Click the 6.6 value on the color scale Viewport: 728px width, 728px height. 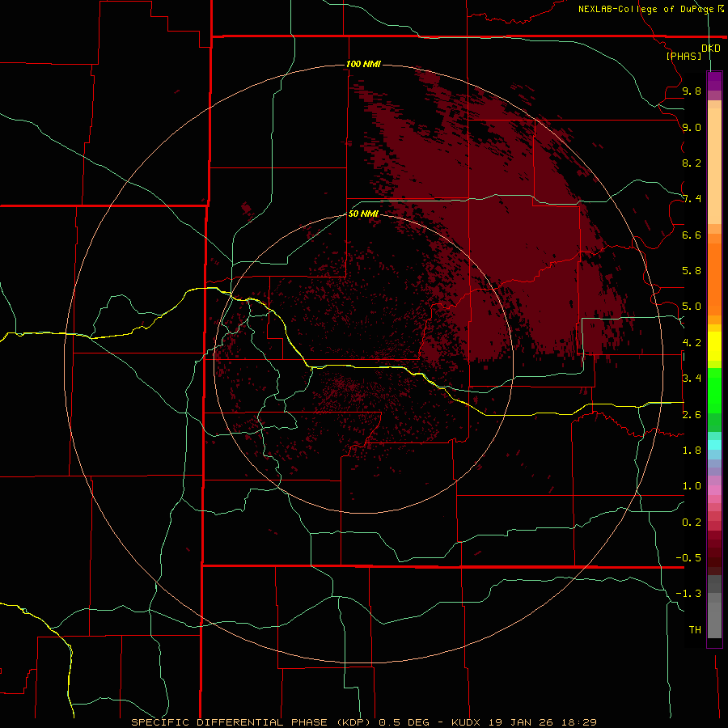(692, 235)
